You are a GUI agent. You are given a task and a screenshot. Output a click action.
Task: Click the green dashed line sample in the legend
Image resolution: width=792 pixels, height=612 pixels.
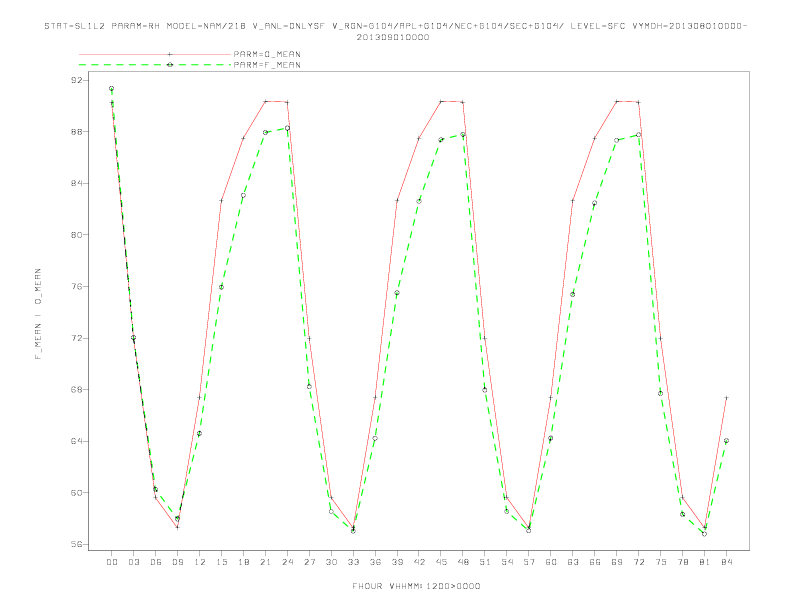155,65
